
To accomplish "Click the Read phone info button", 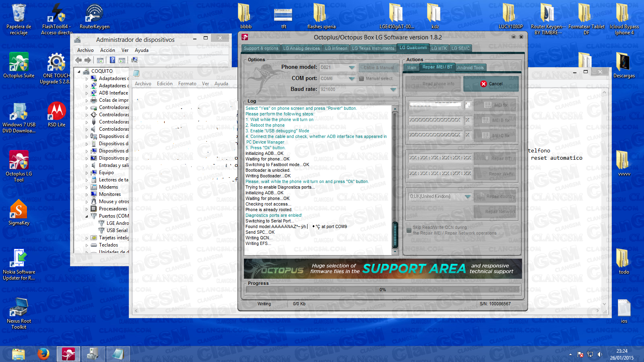I will (434, 84).
